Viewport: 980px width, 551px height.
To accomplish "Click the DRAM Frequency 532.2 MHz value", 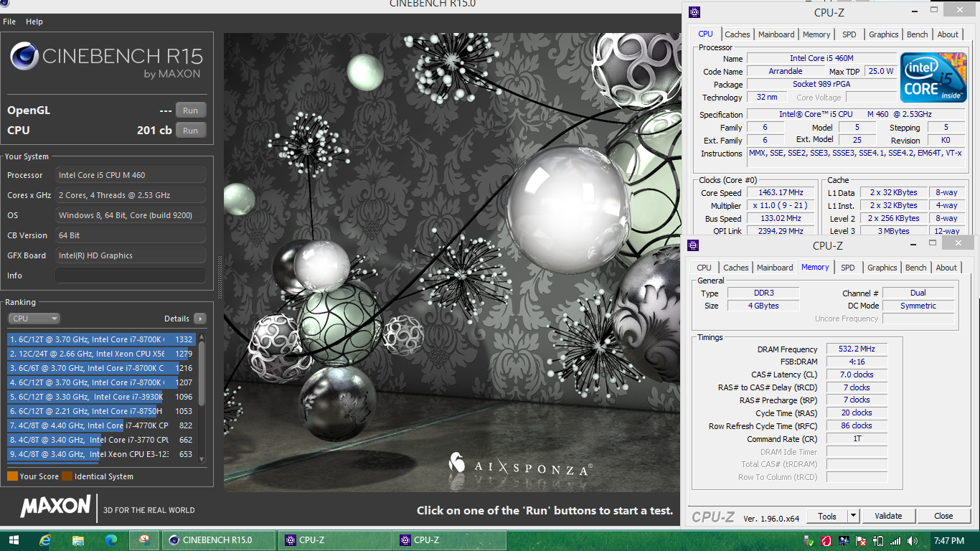I will (857, 349).
